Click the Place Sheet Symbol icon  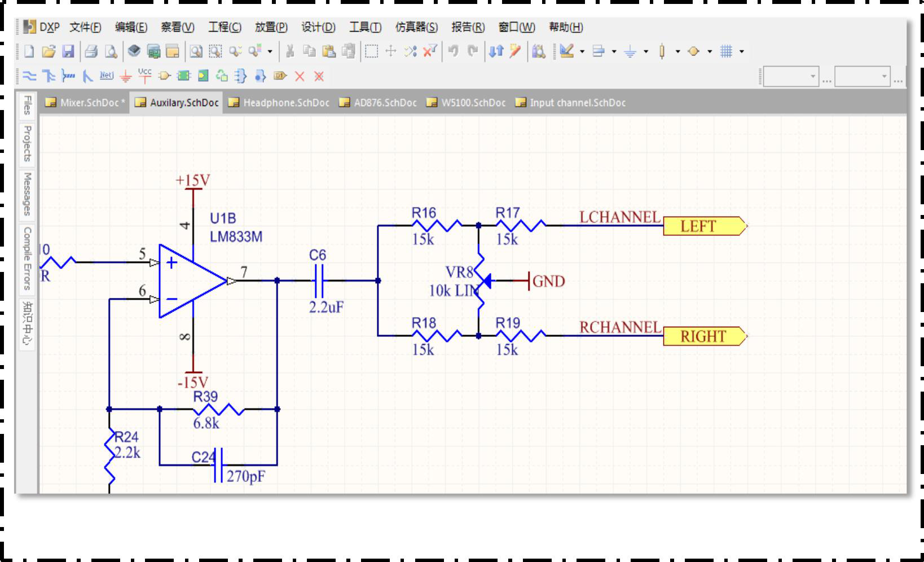pos(184,76)
